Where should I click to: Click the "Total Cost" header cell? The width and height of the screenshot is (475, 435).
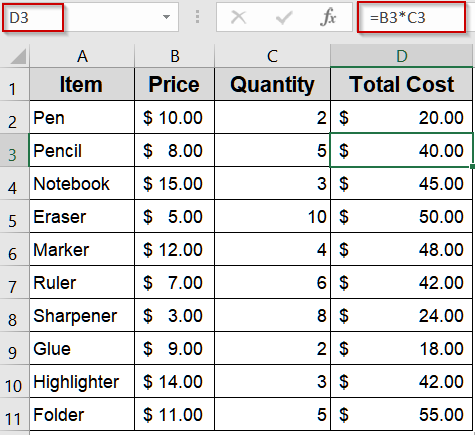tap(402, 84)
